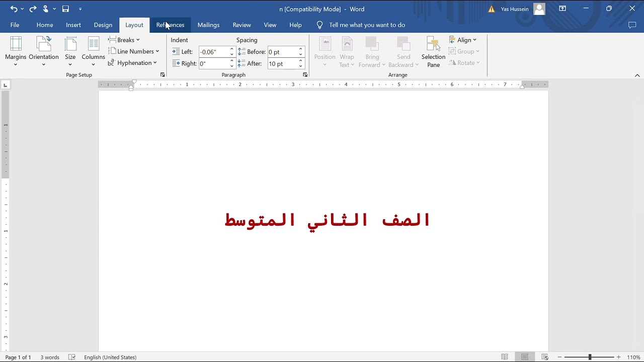
Task: Open the Help tab
Action: (x=296, y=25)
